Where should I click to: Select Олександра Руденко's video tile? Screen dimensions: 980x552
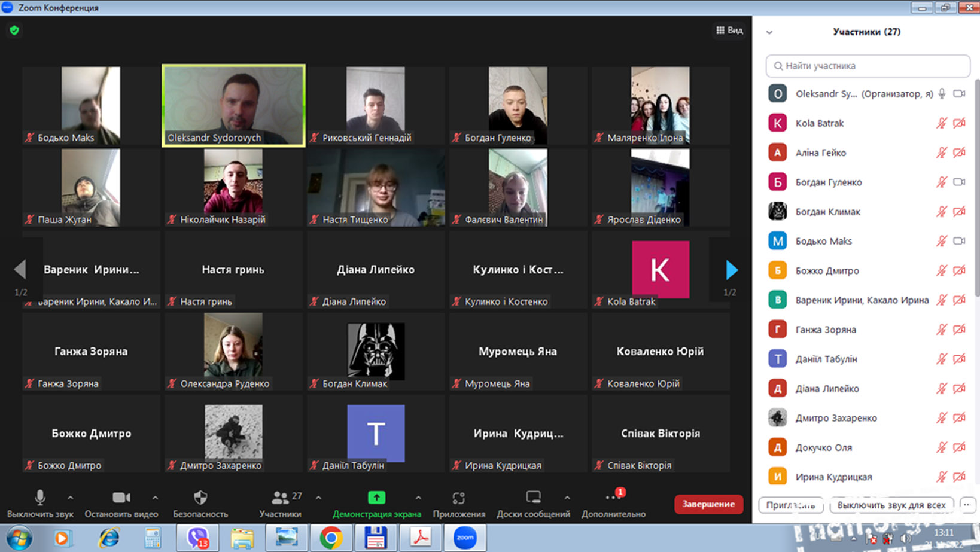point(233,351)
